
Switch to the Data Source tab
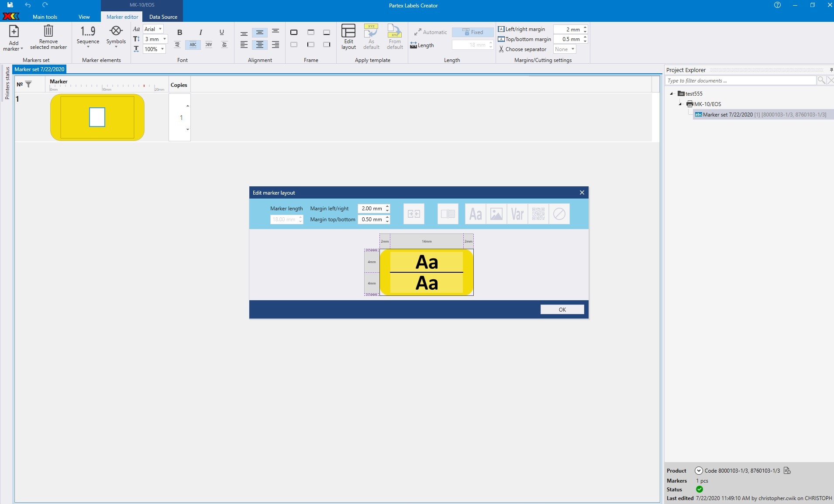[x=163, y=17]
